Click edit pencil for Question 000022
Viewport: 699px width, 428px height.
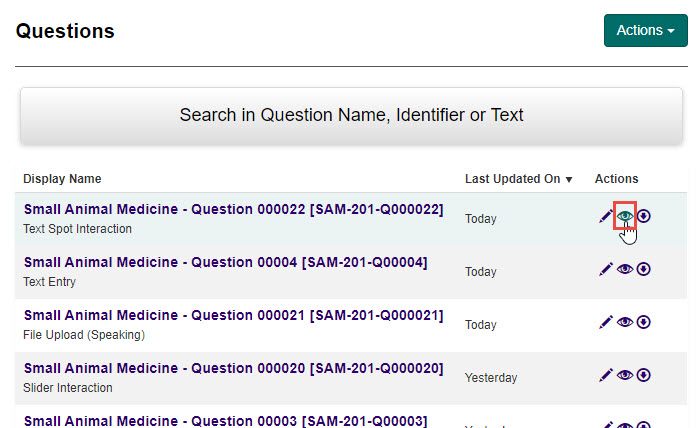pos(605,215)
